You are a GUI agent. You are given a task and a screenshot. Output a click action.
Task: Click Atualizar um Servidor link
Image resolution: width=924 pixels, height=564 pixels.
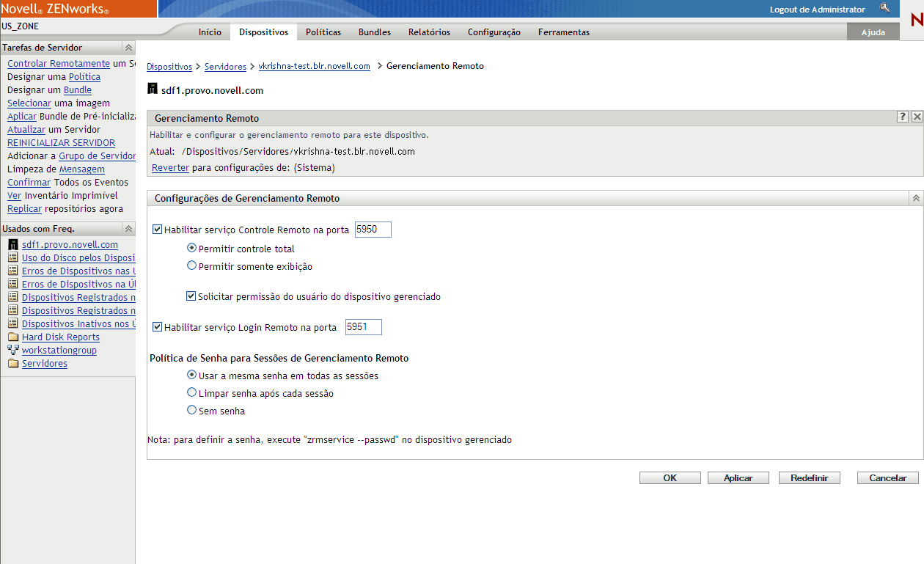[x=26, y=130]
